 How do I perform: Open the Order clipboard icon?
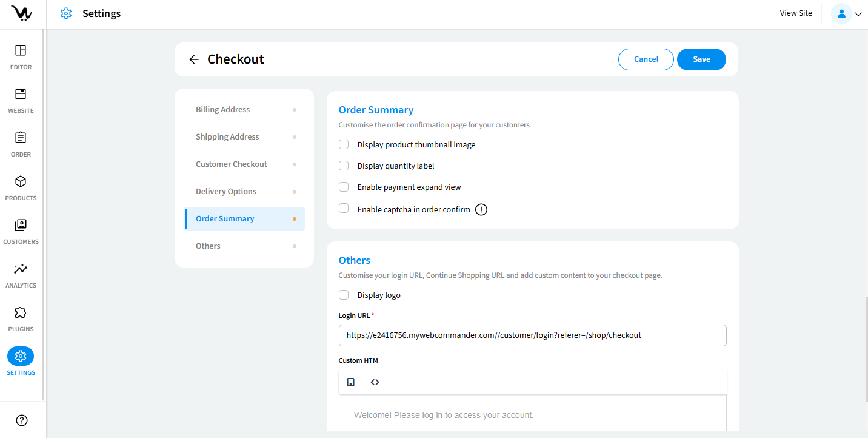point(21,138)
